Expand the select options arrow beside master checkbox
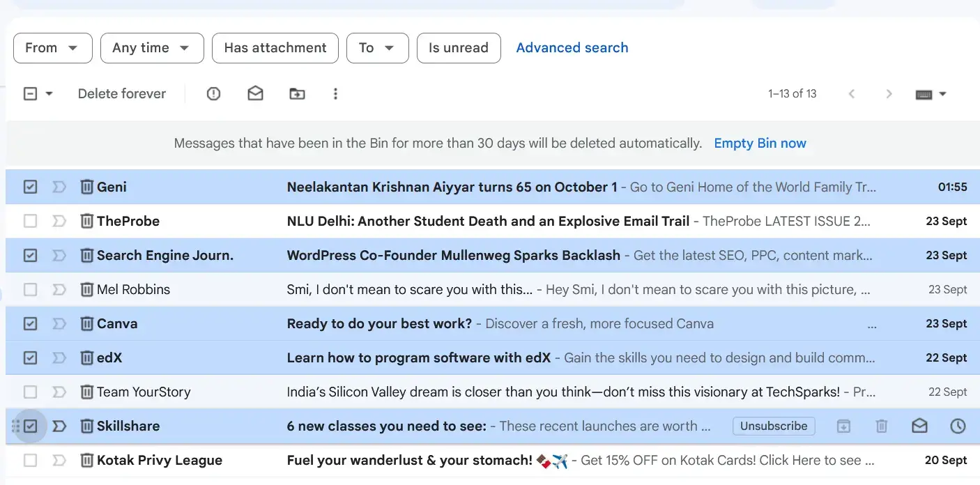This screenshot has height=485, width=980. coord(49,93)
